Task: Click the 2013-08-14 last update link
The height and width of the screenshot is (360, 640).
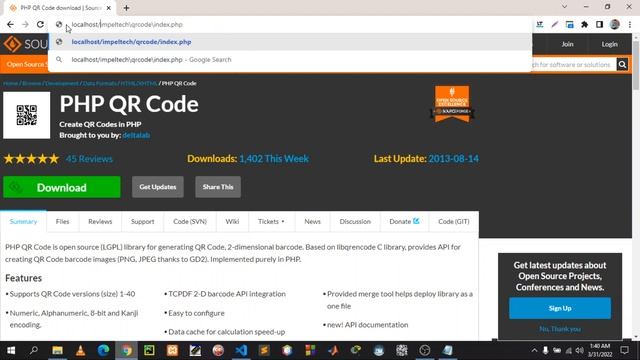Action: click(453, 159)
